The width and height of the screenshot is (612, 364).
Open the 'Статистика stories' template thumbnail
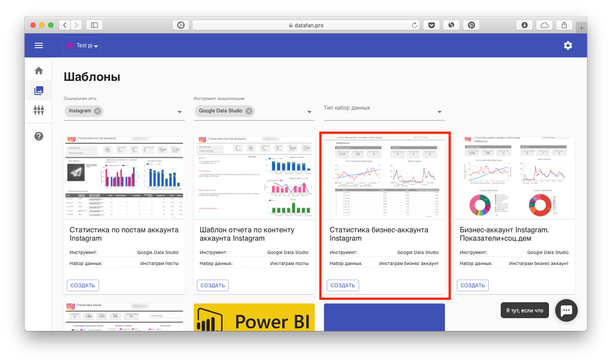click(x=124, y=317)
